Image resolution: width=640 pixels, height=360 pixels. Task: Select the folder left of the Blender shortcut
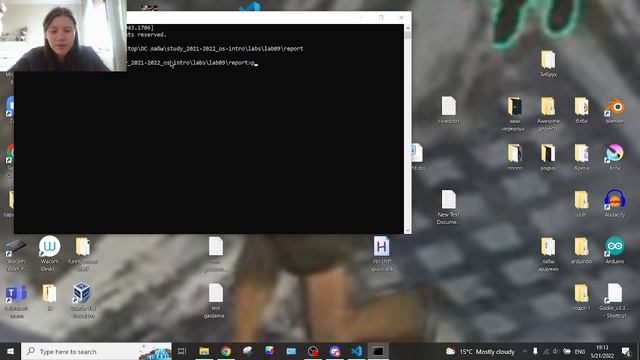581,111
